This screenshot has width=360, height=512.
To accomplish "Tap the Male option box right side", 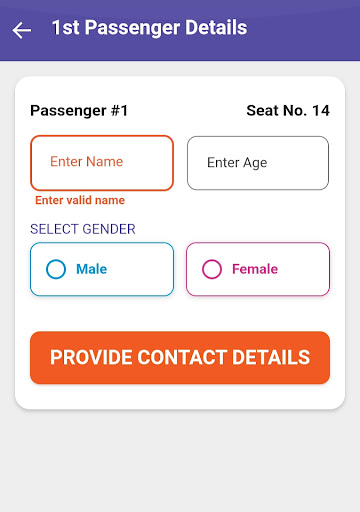I will coord(143,269).
